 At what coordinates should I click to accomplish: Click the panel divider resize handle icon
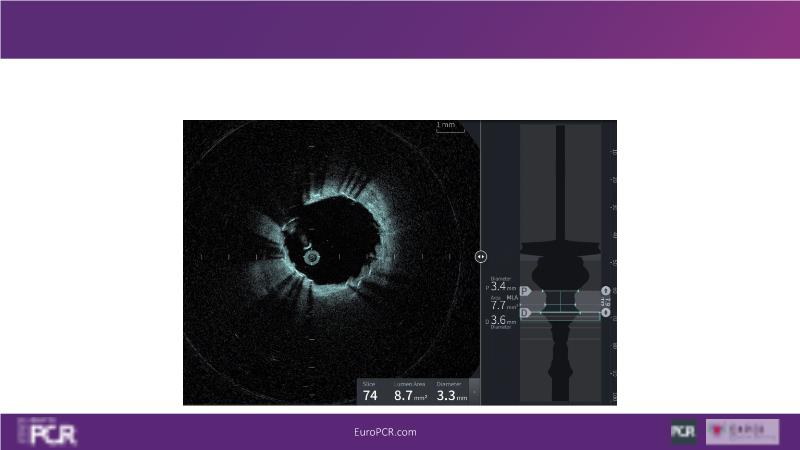[x=481, y=256]
